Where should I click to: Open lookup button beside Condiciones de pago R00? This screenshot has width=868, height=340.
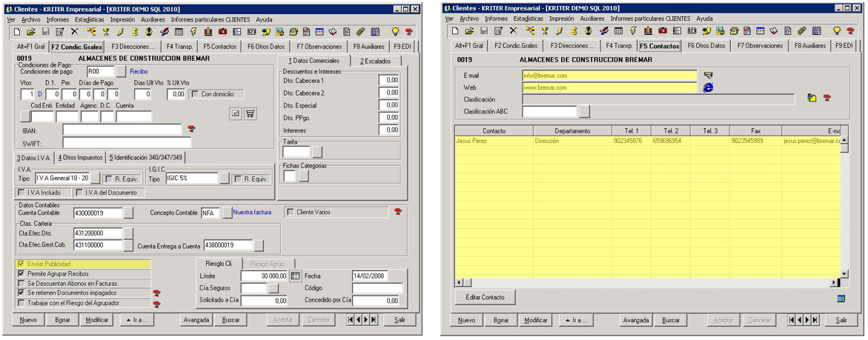click(x=122, y=71)
